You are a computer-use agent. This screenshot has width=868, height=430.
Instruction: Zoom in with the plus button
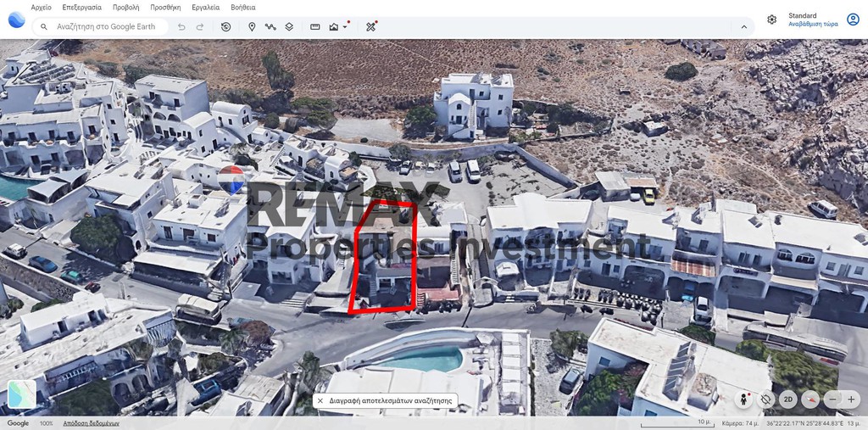(851, 399)
